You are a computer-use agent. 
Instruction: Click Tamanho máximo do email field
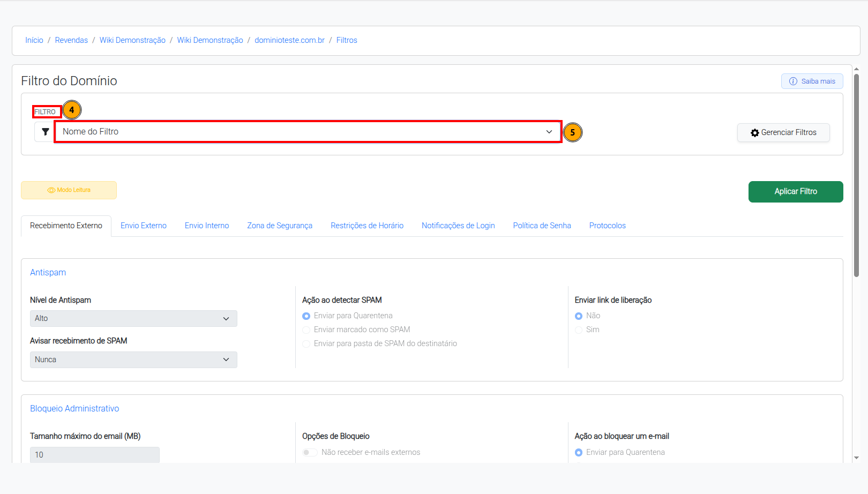95,455
